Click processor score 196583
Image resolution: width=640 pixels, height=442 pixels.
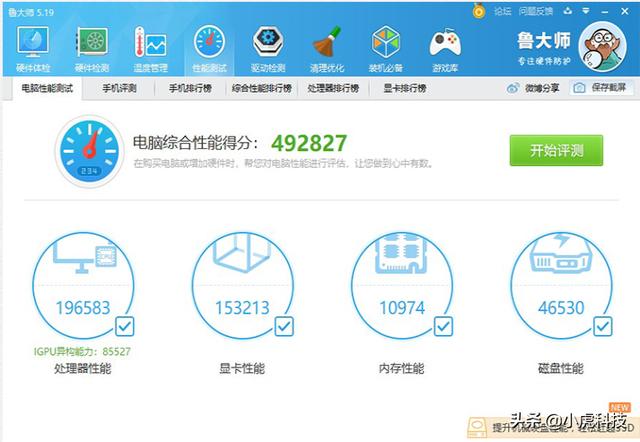coord(83,308)
